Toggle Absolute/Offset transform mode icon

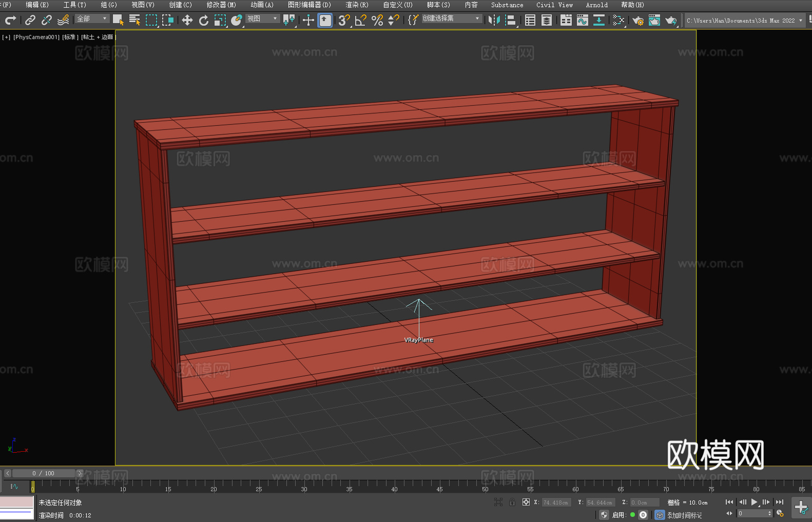[x=526, y=502]
